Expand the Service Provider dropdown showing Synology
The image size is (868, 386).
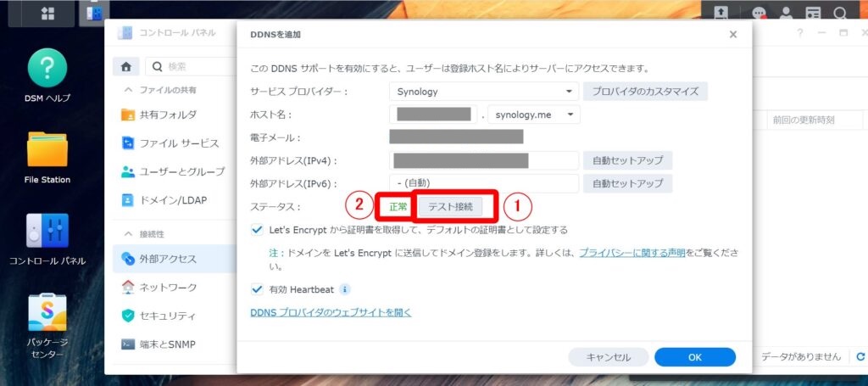[x=570, y=92]
